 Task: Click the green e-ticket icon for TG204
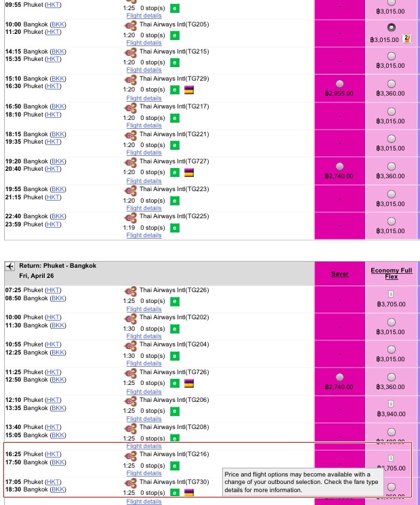coord(175,357)
